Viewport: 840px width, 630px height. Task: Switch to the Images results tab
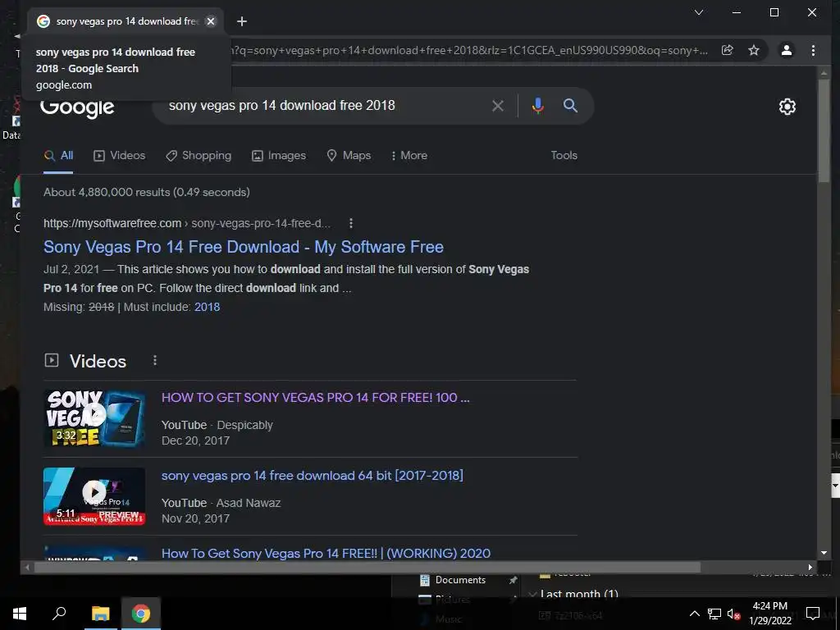(x=279, y=155)
